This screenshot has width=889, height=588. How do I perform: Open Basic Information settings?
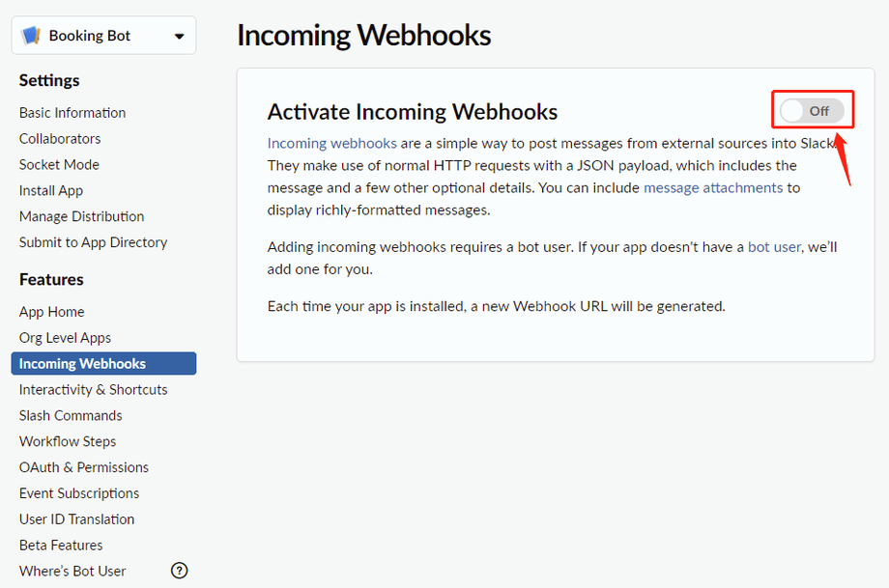click(x=72, y=113)
